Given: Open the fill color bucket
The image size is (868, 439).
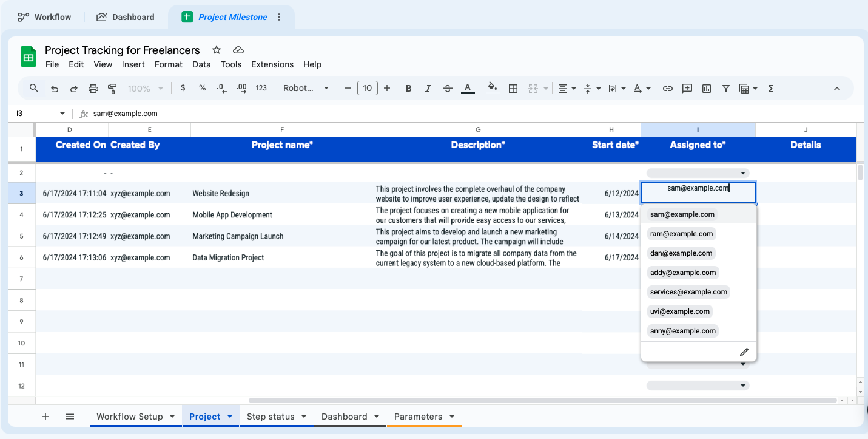Looking at the screenshot, I should click(x=493, y=88).
